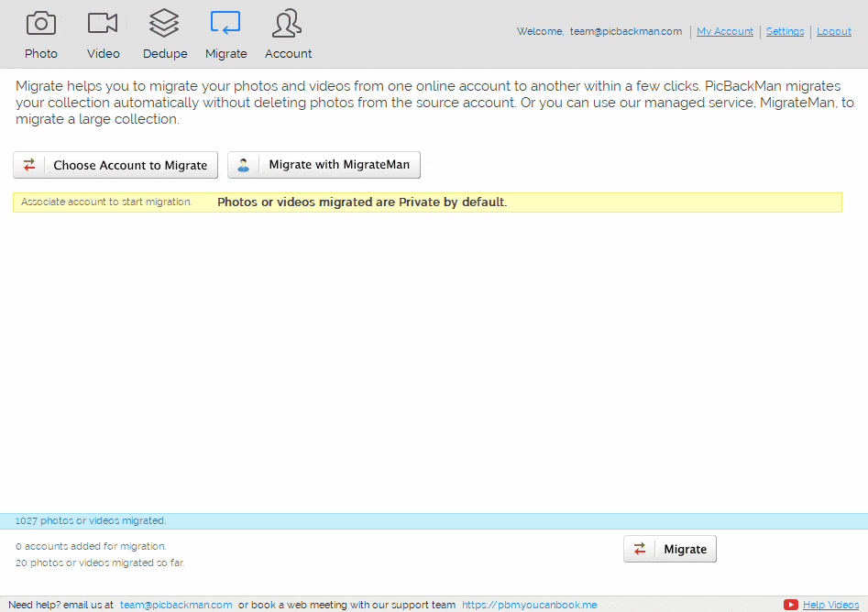Click the red YouTube play icon
The image size is (868, 612).
click(790, 605)
